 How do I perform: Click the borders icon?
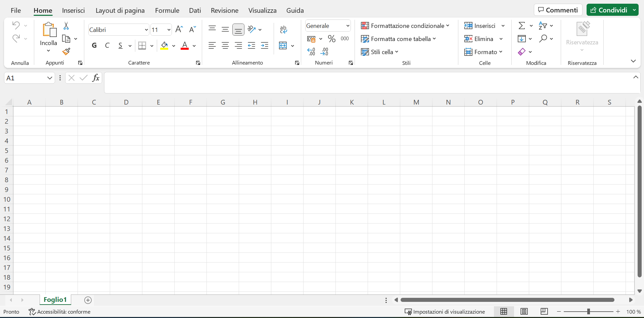142,45
